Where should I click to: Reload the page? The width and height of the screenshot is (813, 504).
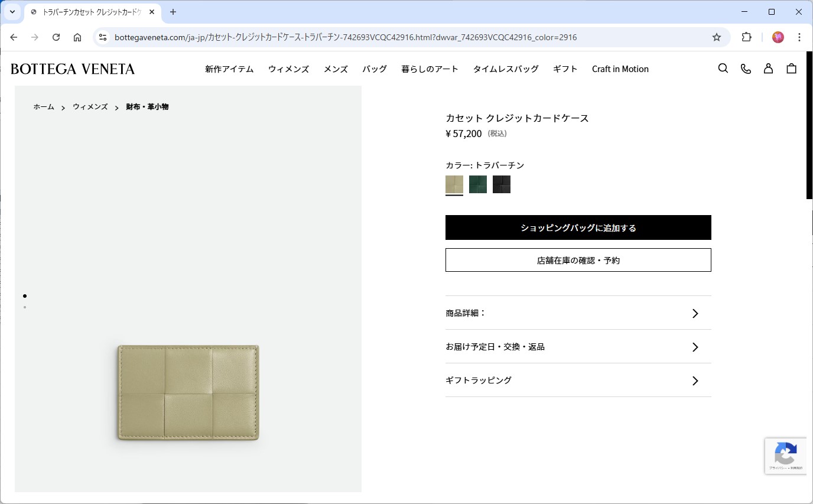(x=56, y=37)
